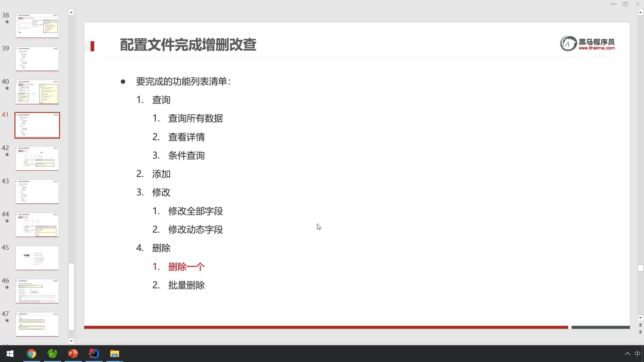This screenshot has height=362, width=644.
Task: Switch to PowerPoint in the taskbar
Action: (73, 354)
